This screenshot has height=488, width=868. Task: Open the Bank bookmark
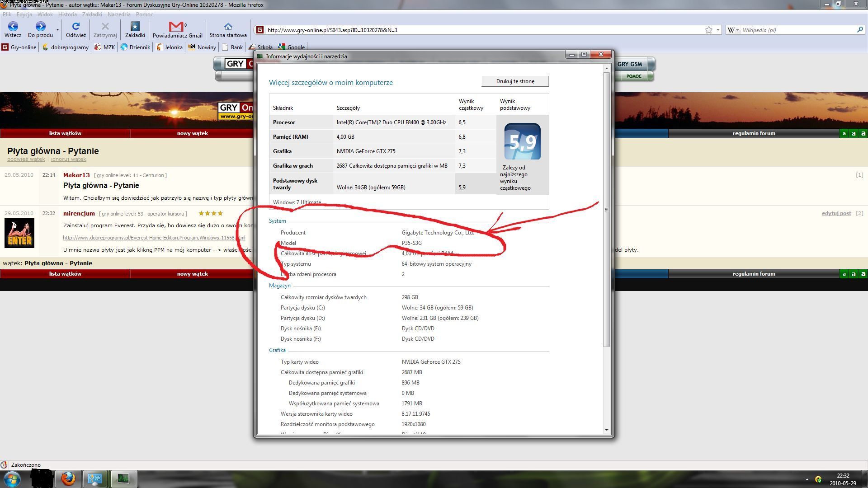(x=232, y=47)
